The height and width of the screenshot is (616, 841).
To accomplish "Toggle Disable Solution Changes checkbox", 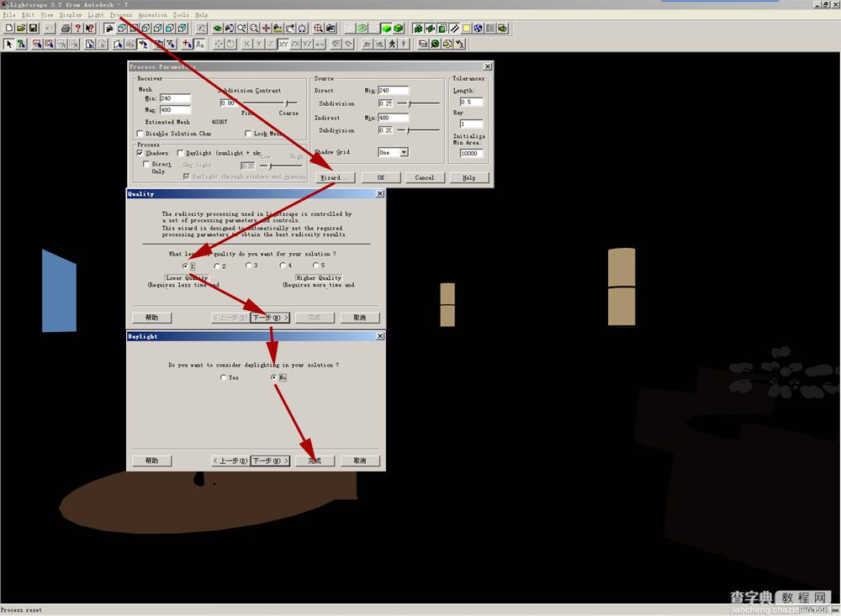I will tap(140, 133).
